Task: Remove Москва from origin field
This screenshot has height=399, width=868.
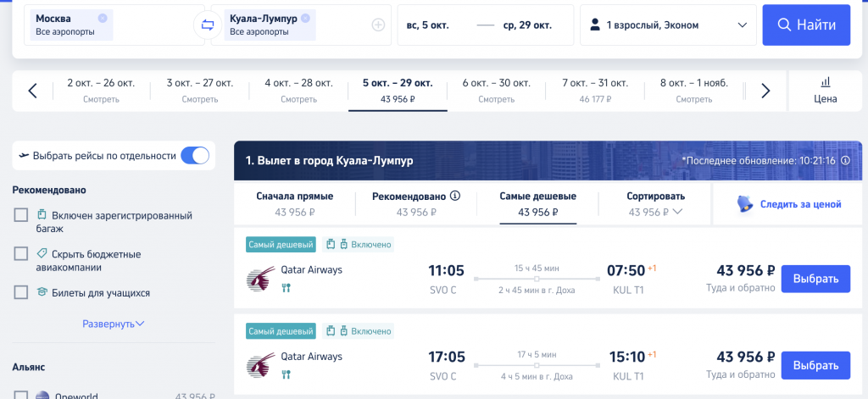Action: 103,19
